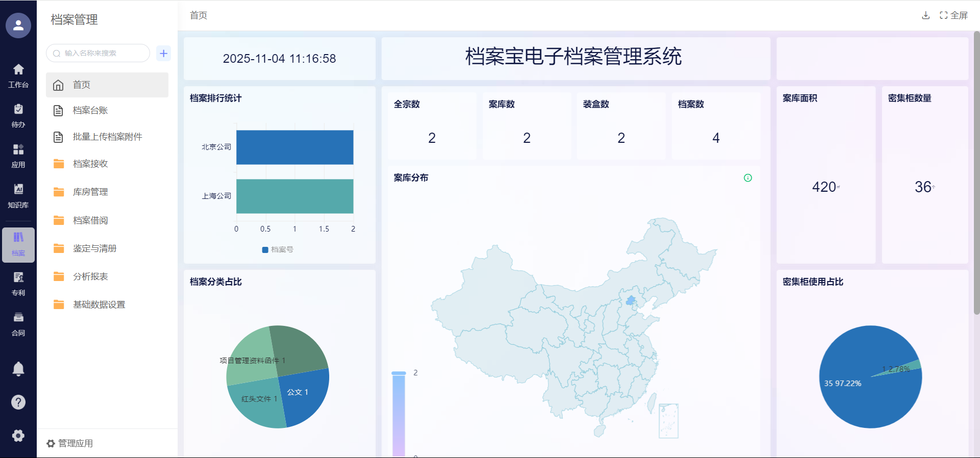The height and width of the screenshot is (458, 980).
Task: Expand the 档案接收 folder
Action: (x=90, y=164)
